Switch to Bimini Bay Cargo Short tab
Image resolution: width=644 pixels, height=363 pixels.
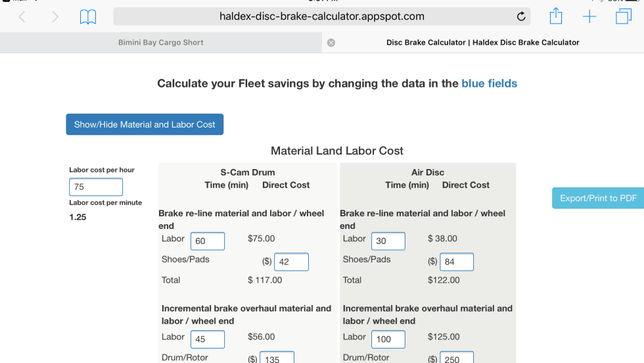[x=161, y=43]
